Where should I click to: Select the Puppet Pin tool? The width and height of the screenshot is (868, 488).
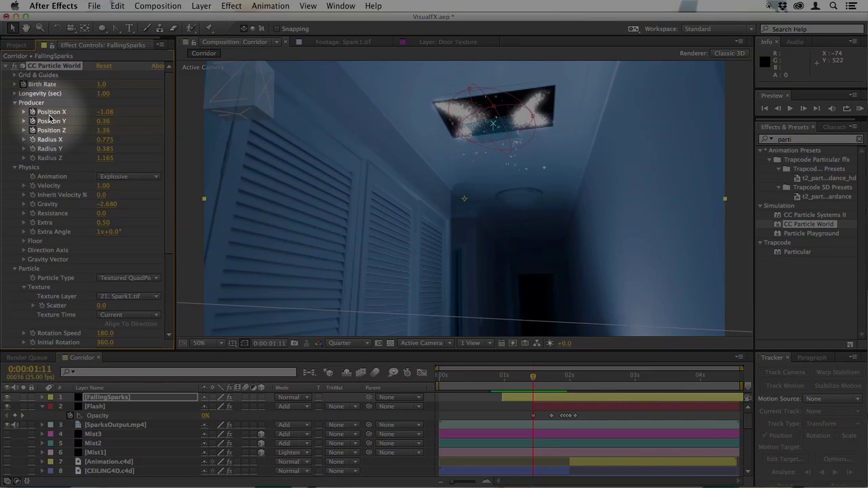click(208, 28)
